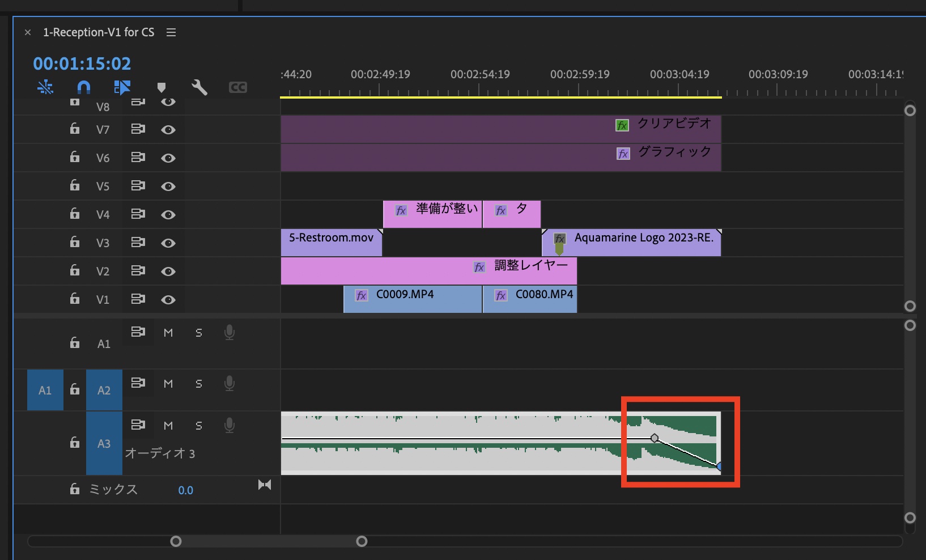Open timeline display settings wrench
The width and height of the screenshot is (926, 560).
coord(199,87)
